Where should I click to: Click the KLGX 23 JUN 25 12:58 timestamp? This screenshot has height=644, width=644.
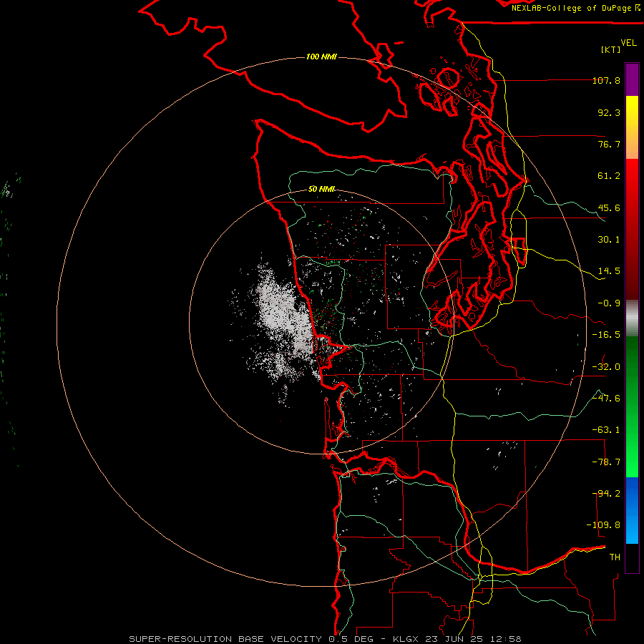tap(457, 639)
